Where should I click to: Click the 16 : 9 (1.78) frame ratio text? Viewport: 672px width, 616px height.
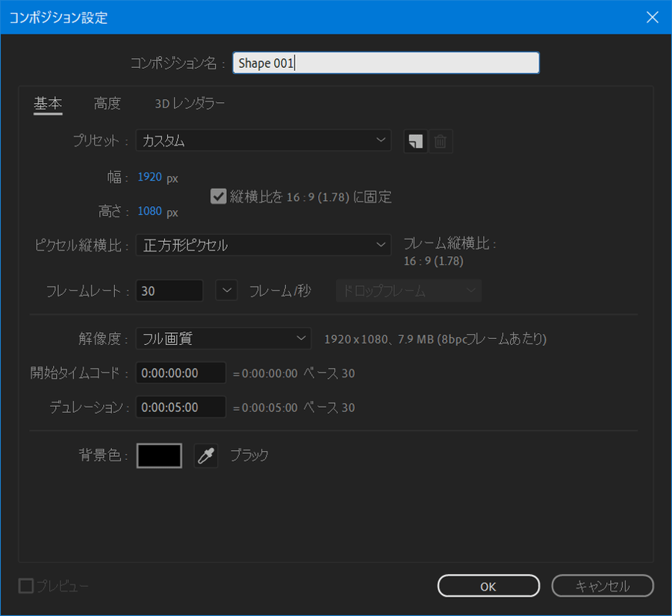tap(433, 261)
